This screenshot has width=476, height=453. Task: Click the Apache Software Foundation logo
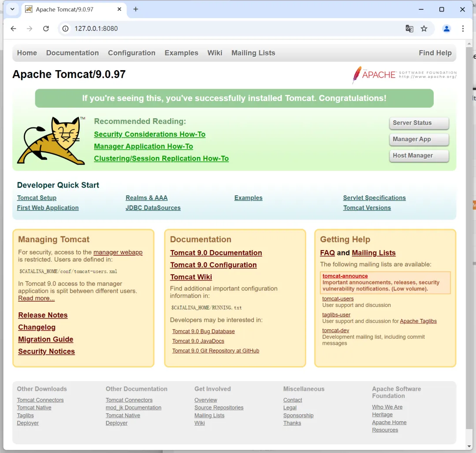pos(404,75)
